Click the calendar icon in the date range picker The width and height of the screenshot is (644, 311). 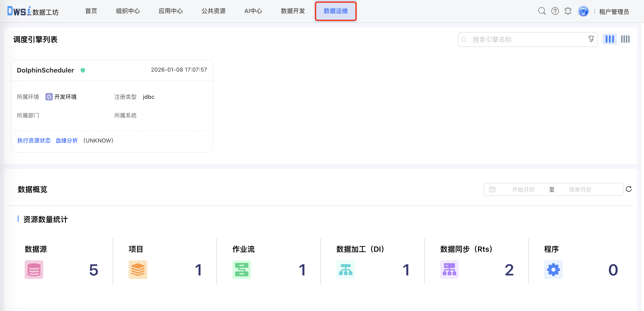(x=492, y=189)
